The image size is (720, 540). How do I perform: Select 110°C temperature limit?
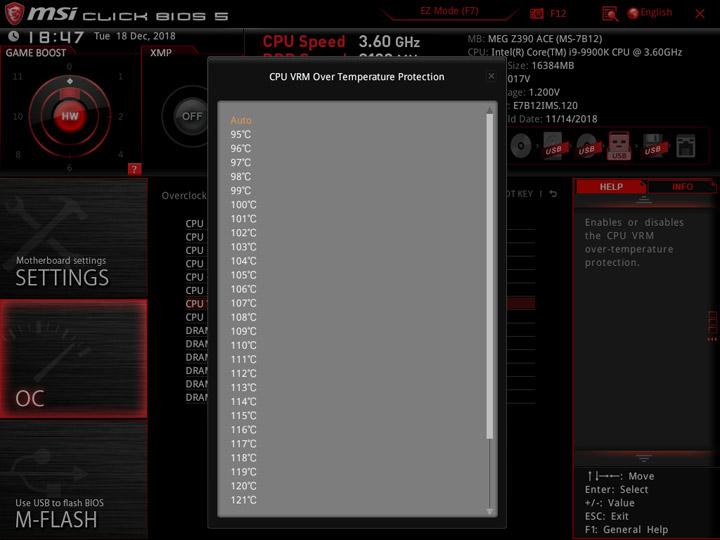(x=243, y=345)
